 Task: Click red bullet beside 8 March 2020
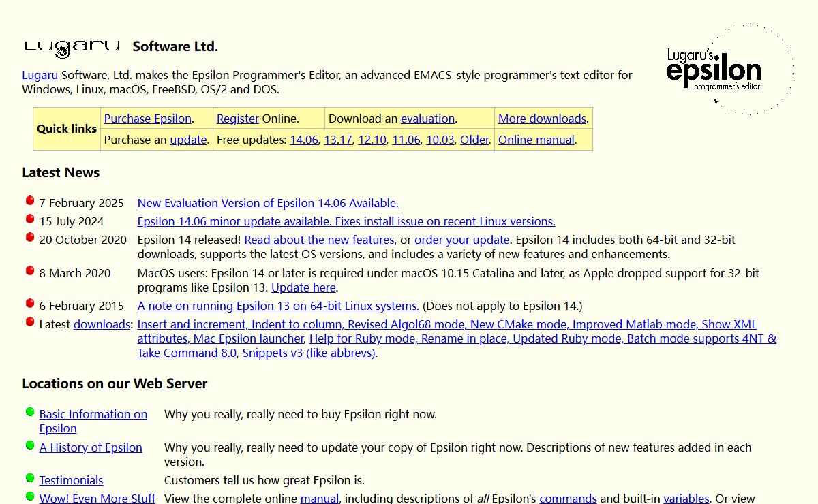point(30,270)
